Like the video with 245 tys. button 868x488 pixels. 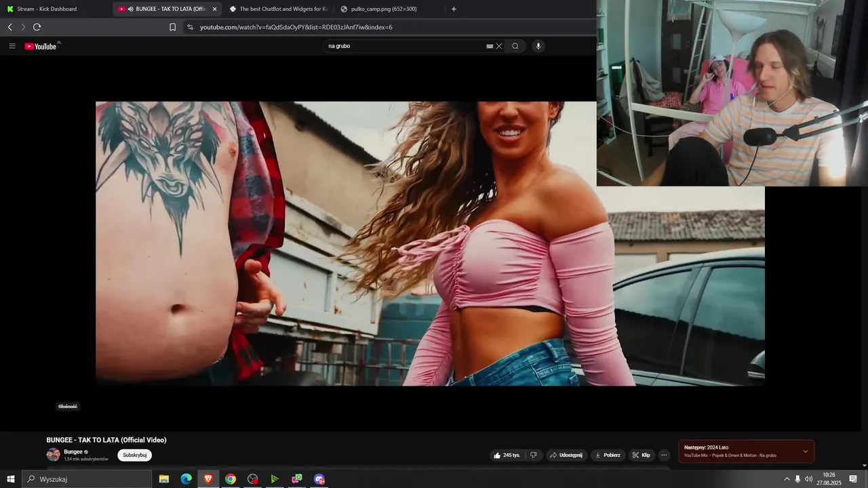pos(507,455)
